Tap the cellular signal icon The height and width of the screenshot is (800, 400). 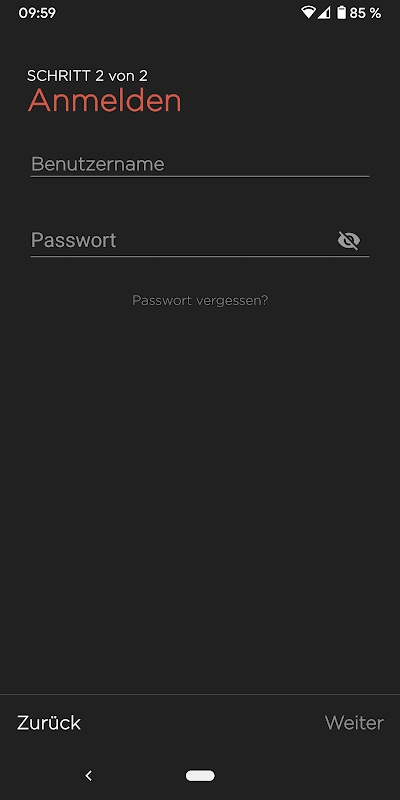coord(324,13)
